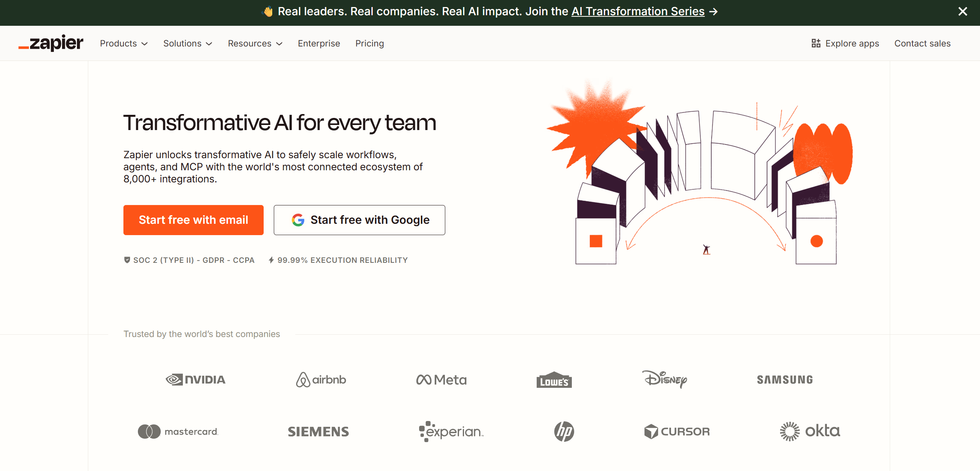Click the Cursor company logo

pyautogui.click(x=677, y=432)
